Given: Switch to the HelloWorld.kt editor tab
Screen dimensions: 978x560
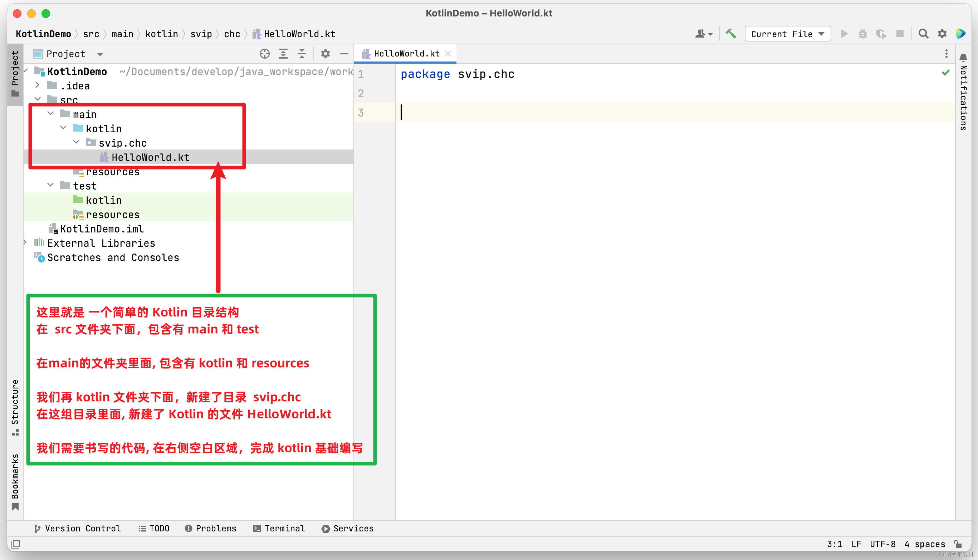Looking at the screenshot, I should (x=406, y=54).
